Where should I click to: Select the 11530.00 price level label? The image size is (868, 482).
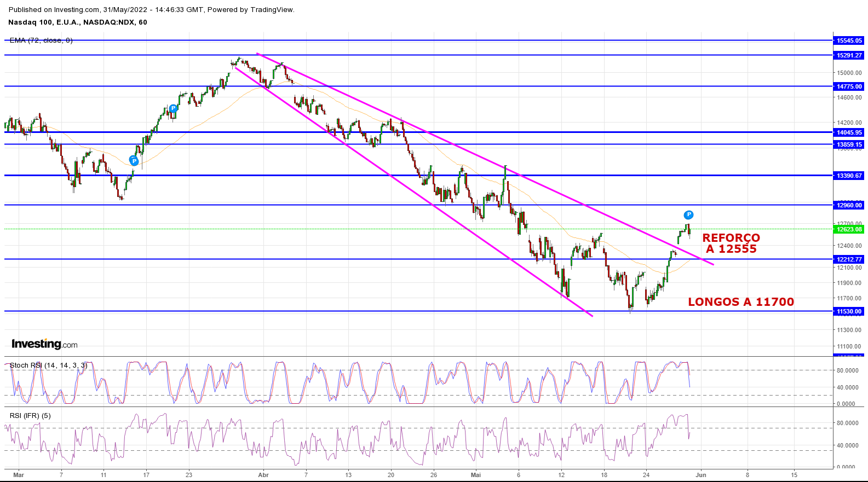(x=849, y=311)
